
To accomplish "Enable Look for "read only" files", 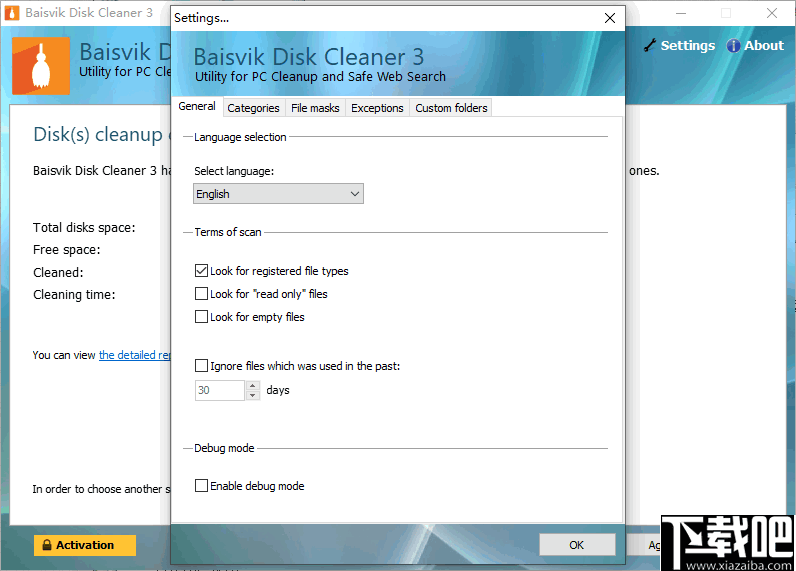I will 201,293.
